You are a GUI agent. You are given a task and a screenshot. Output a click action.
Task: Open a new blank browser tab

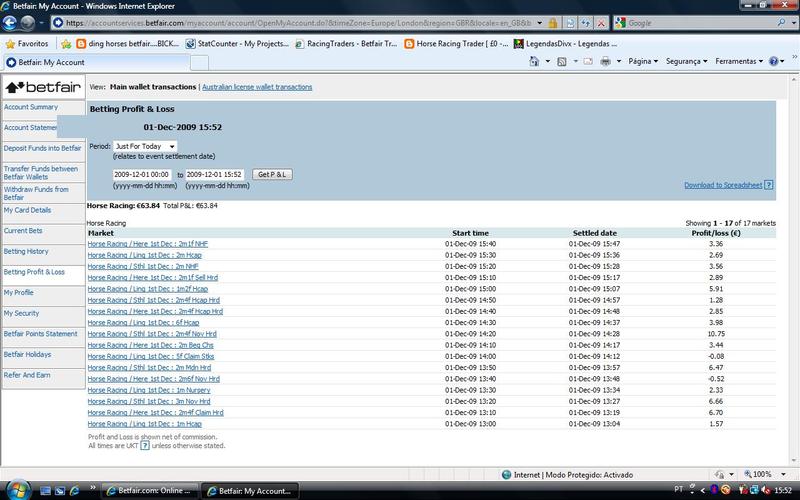coord(199,63)
